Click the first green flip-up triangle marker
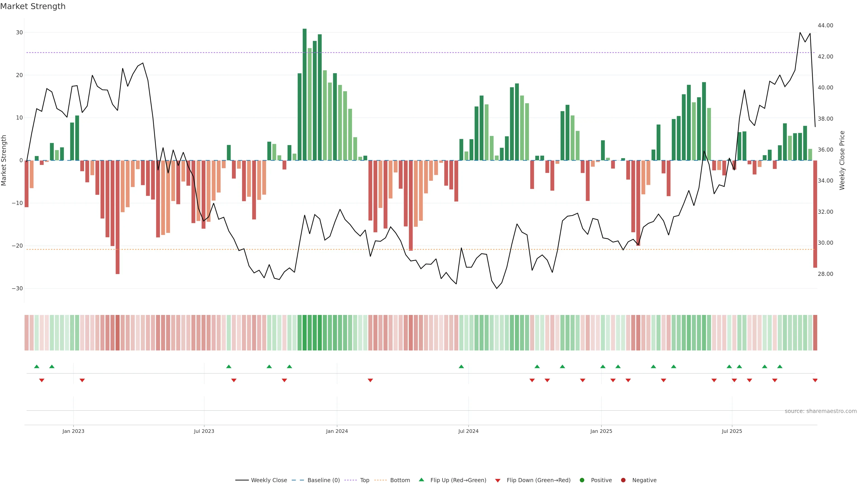Screen dimensions: 868x488 (37, 366)
